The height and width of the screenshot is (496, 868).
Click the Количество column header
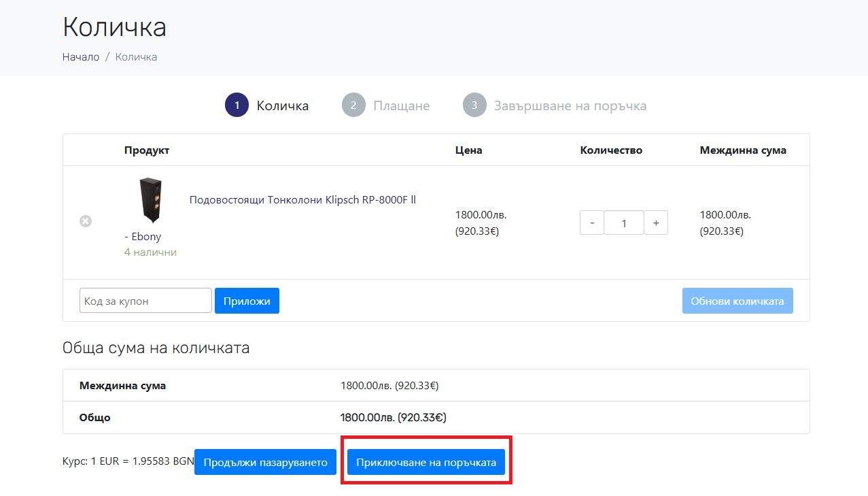pyautogui.click(x=611, y=150)
